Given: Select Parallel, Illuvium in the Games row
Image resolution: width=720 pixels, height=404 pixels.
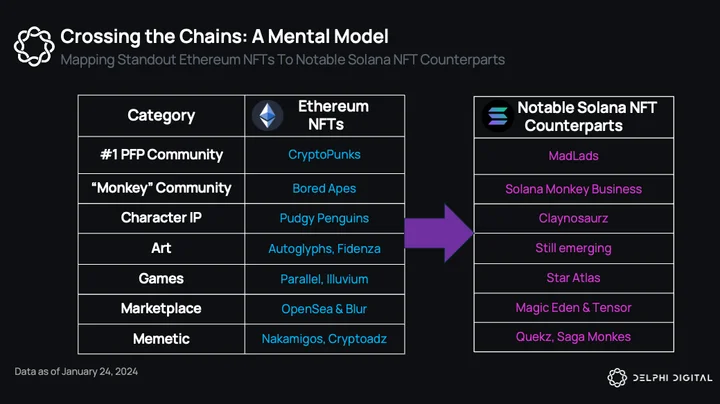Looking at the screenshot, I should click(324, 279).
